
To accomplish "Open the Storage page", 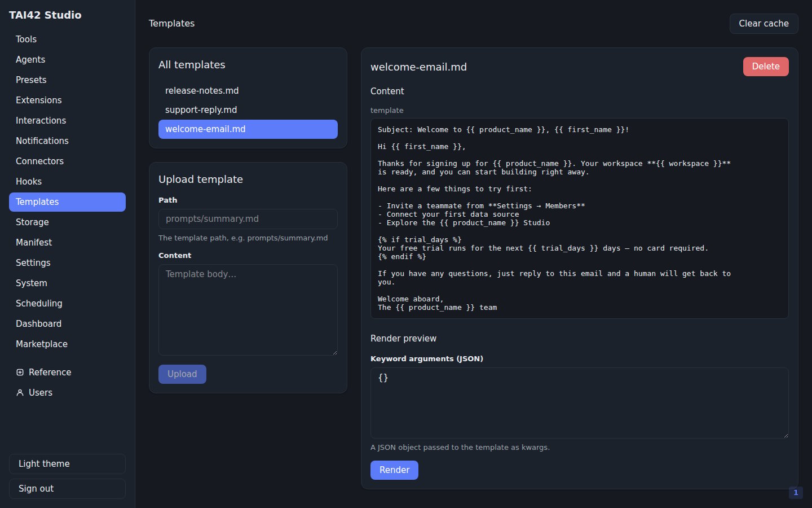I will pos(67,222).
